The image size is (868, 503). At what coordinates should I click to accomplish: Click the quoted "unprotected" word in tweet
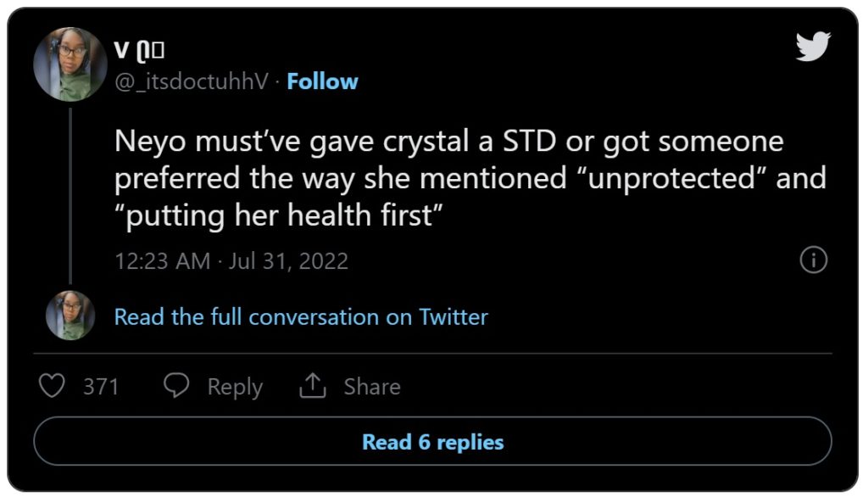(x=671, y=178)
